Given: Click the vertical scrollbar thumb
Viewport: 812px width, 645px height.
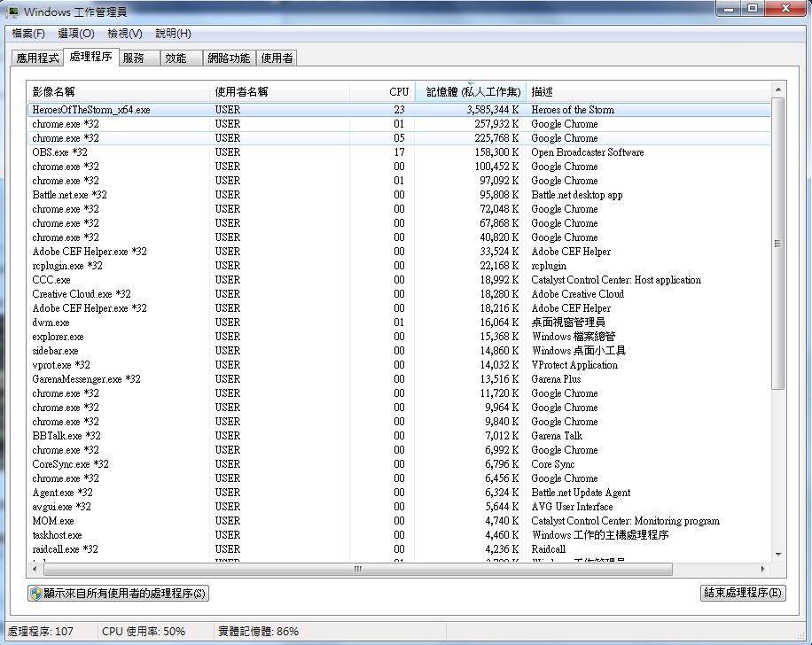Looking at the screenshot, I should coord(777,244).
